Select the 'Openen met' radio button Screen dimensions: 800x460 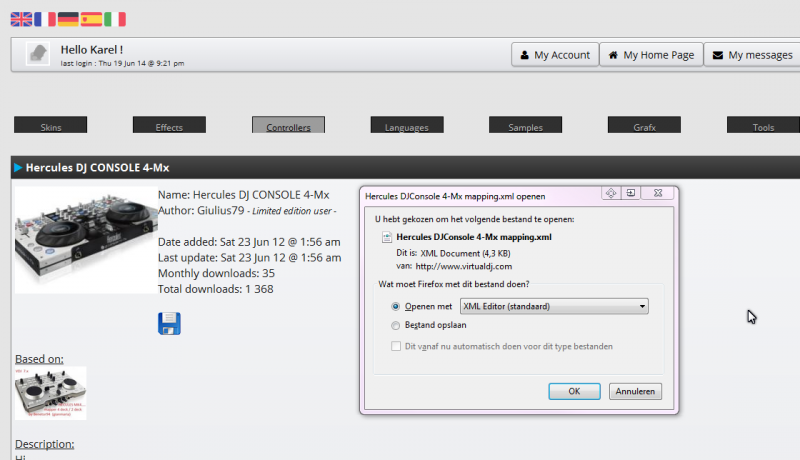[x=395, y=306]
